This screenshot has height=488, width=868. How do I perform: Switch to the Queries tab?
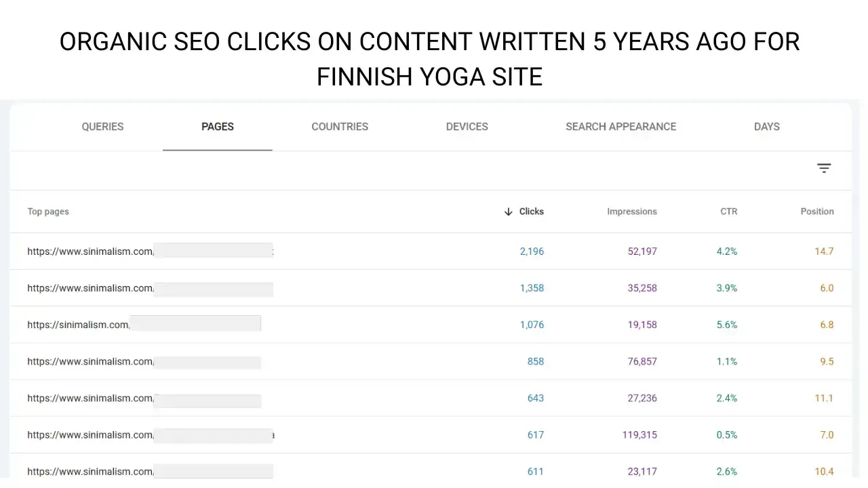[x=102, y=127]
